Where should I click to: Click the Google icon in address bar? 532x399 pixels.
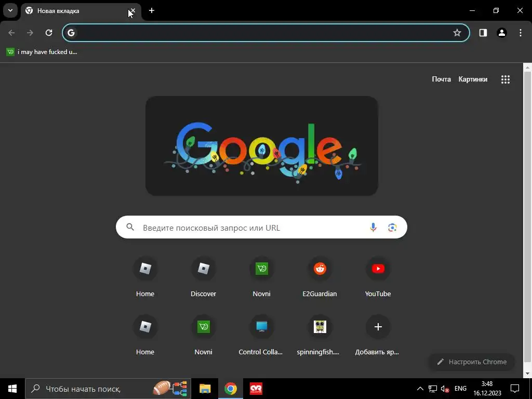(71, 33)
